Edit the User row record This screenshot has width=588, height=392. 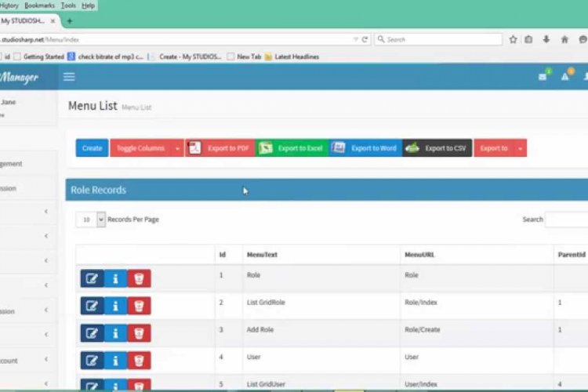[x=92, y=361]
